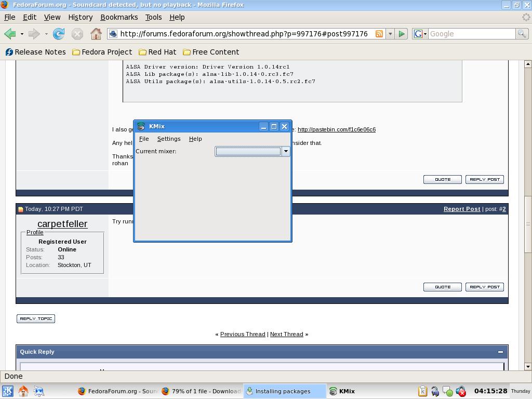Click Reply Post on the first post

485,179
